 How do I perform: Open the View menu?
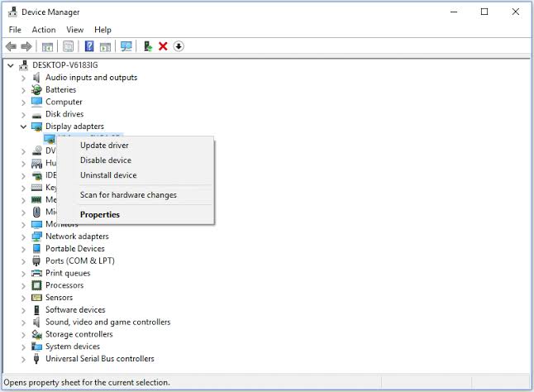(x=75, y=30)
